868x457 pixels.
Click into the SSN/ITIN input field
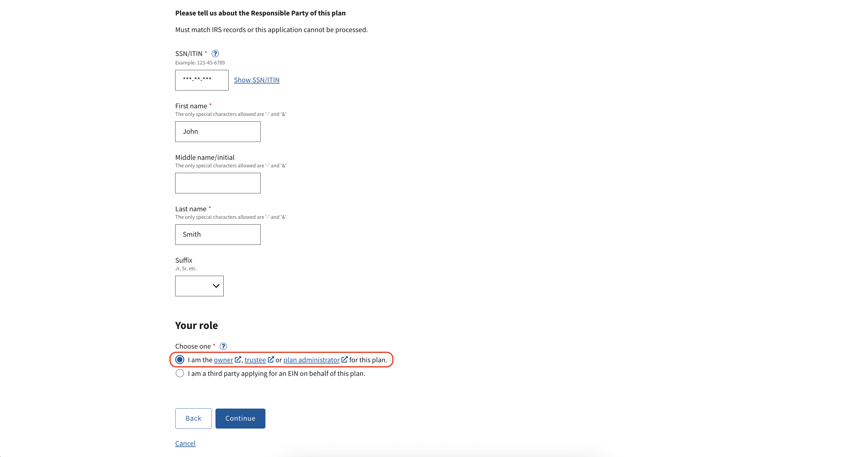[x=202, y=80]
